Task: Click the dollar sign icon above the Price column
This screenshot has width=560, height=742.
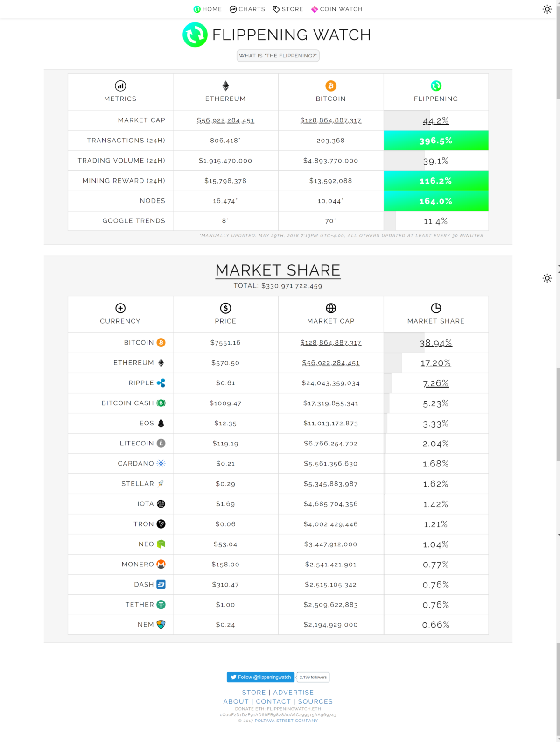Action: (x=225, y=308)
